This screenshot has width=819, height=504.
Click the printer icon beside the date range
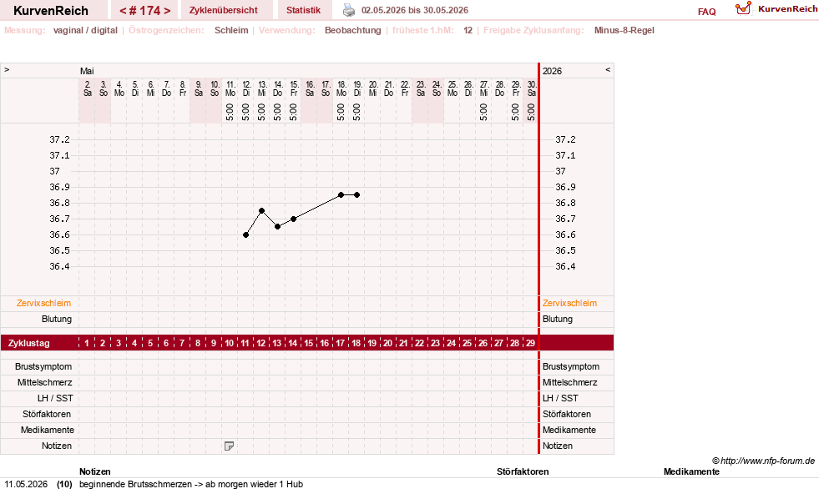click(x=348, y=10)
